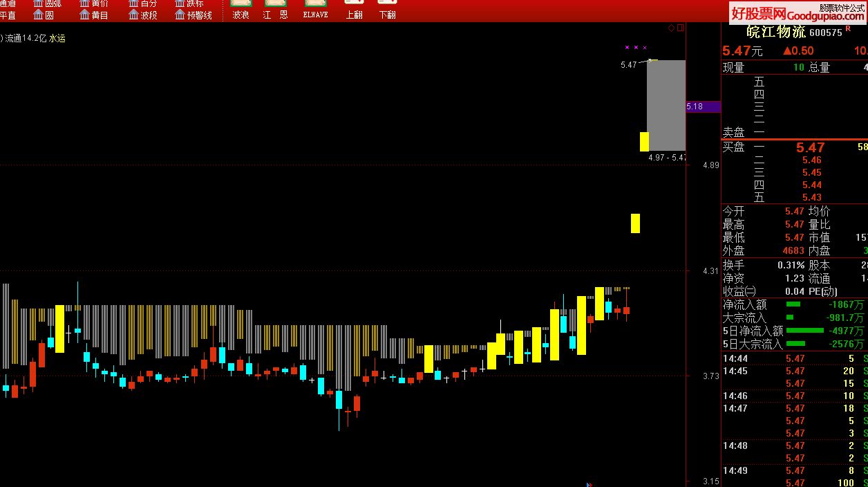
Task: Open the 波浪 wave analysis tool
Action: point(240,10)
